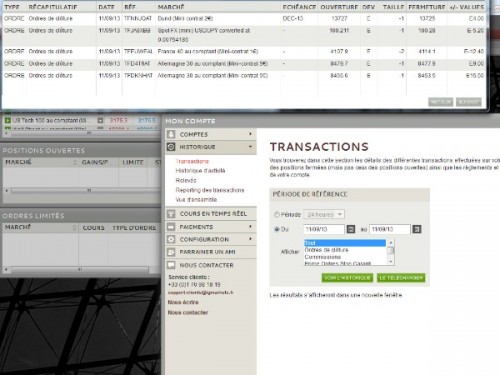Viewport: 500px width, 375px height.
Task: Open Relevés under Historique
Action: (186, 180)
